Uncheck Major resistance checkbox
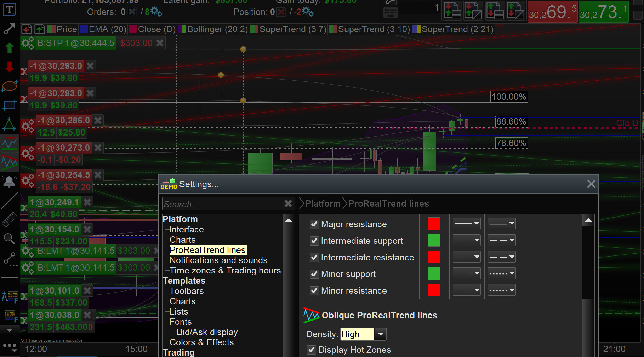This screenshot has height=357, width=644. click(x=314, y=224)
